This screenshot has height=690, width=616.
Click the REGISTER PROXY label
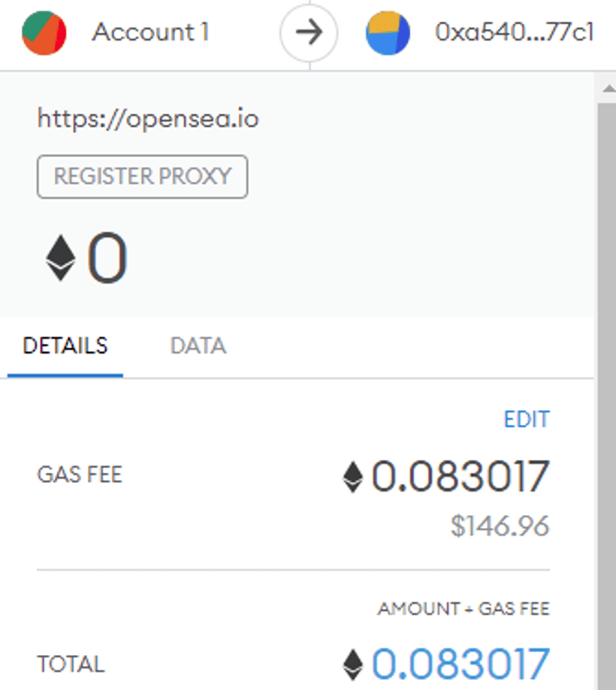(x=143, y=177)
